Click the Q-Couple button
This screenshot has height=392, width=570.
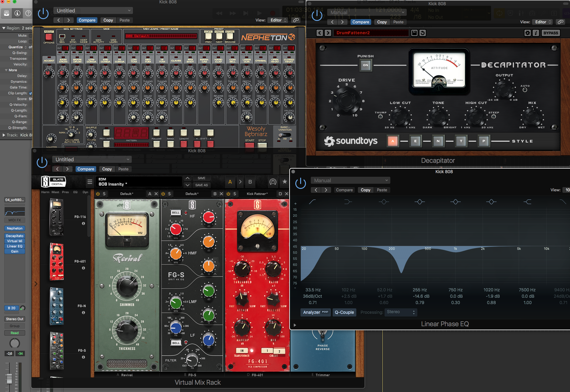(344, 312)
